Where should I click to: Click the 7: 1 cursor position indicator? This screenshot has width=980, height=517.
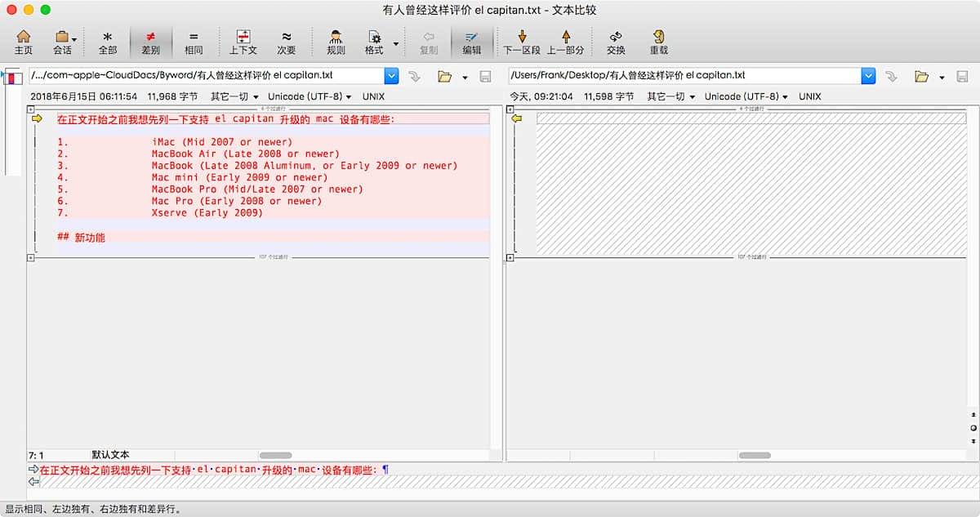tap(37, 455)
